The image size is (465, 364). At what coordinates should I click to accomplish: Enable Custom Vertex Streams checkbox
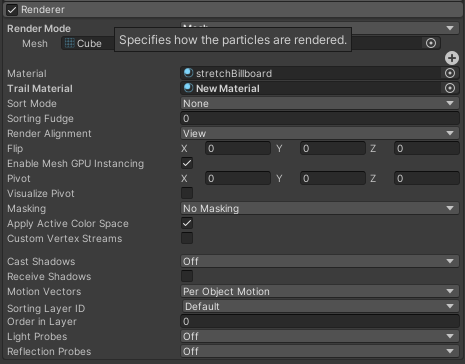coord(187,238)
